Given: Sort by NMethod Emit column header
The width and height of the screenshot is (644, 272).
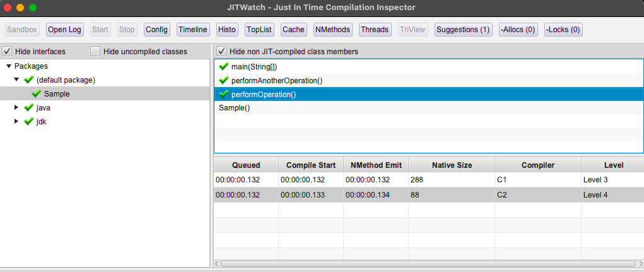Looking at the screenshot, I should point(376,165).
